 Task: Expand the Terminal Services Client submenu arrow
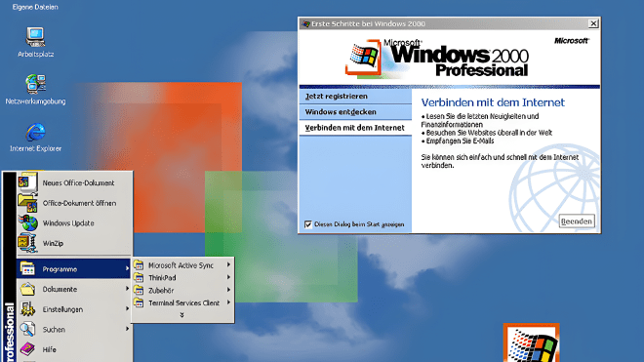pos(228,302)
